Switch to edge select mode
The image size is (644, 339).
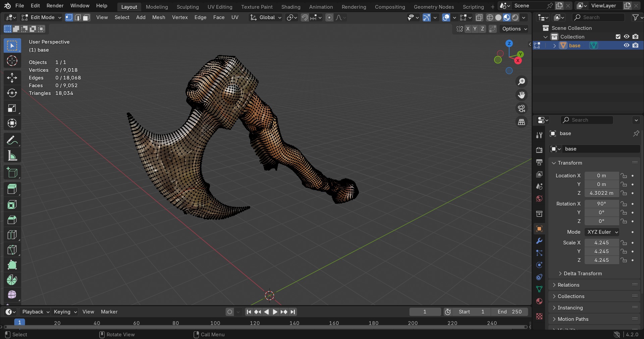(x=78, y=17)
